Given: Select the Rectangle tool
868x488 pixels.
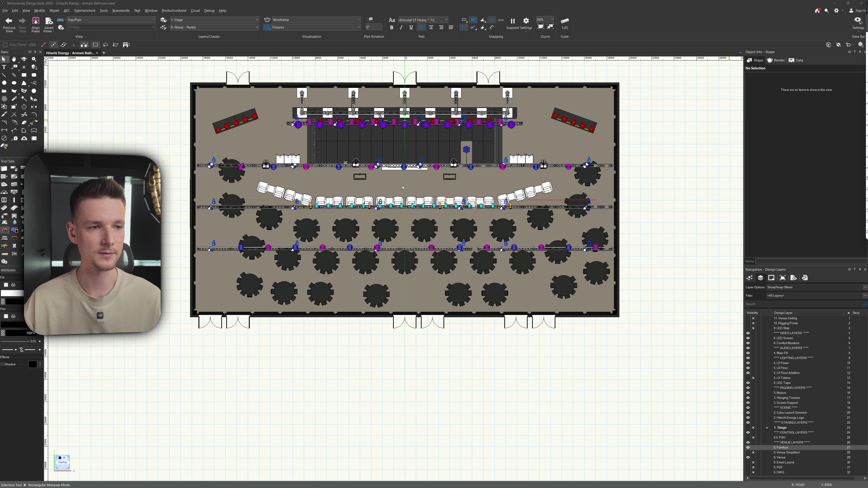Looking at the screenshot, I should tap(24, 75).
